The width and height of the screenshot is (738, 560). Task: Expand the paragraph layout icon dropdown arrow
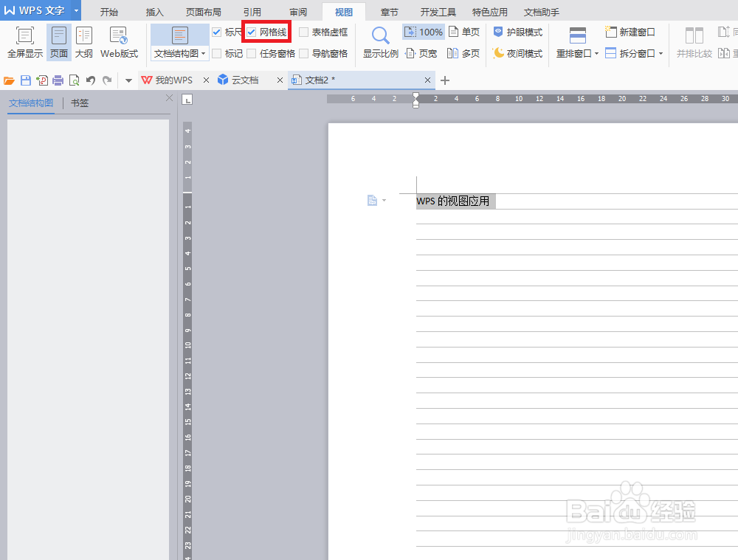384,201
